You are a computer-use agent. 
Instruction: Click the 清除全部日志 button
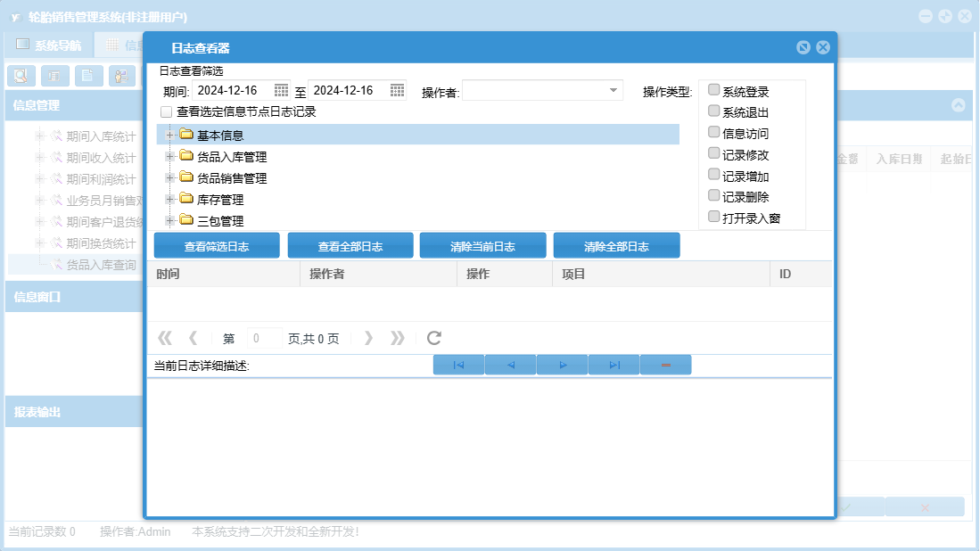tap(616, 246)
